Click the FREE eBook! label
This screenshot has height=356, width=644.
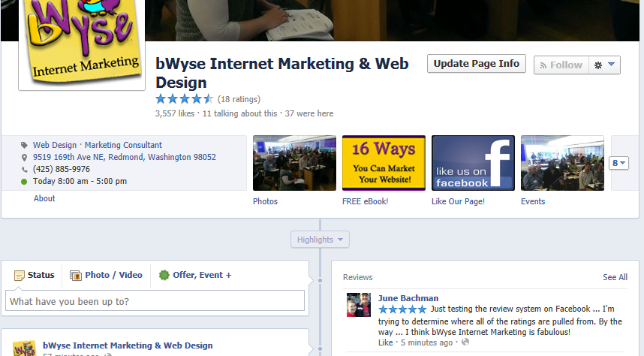[365, 201]
